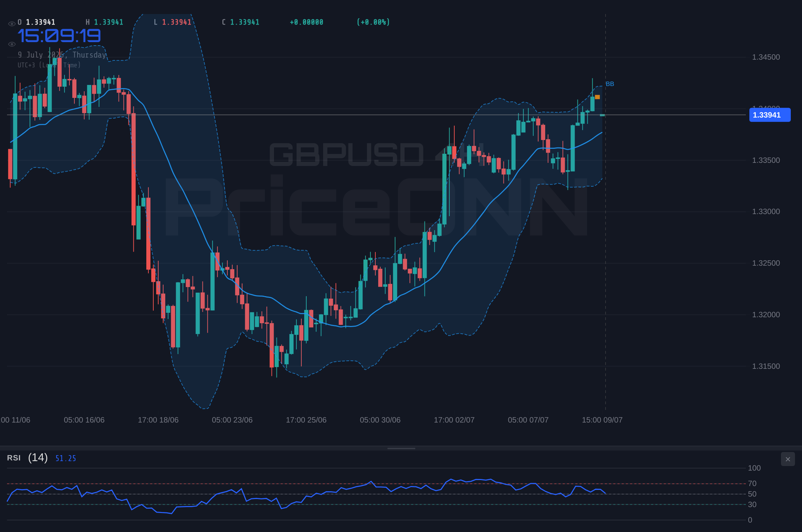Click the BB Bollinger Bands label
This screenshot has width=802, height=532.
pos(610,84)
